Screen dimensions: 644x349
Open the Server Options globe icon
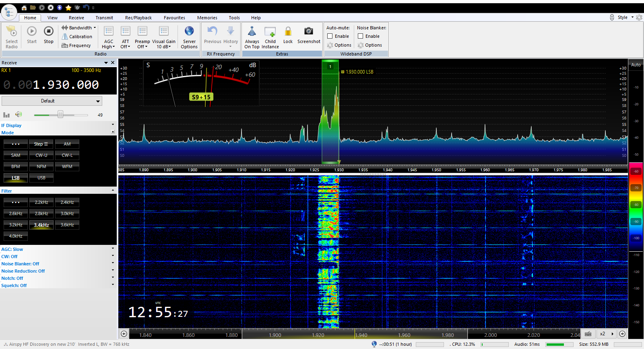click(x=189, y=31)
